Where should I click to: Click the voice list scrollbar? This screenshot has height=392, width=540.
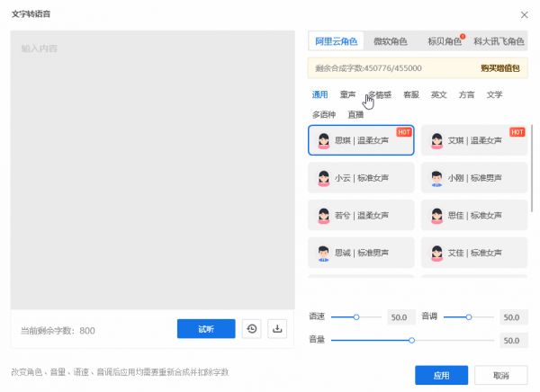[532, 169]
